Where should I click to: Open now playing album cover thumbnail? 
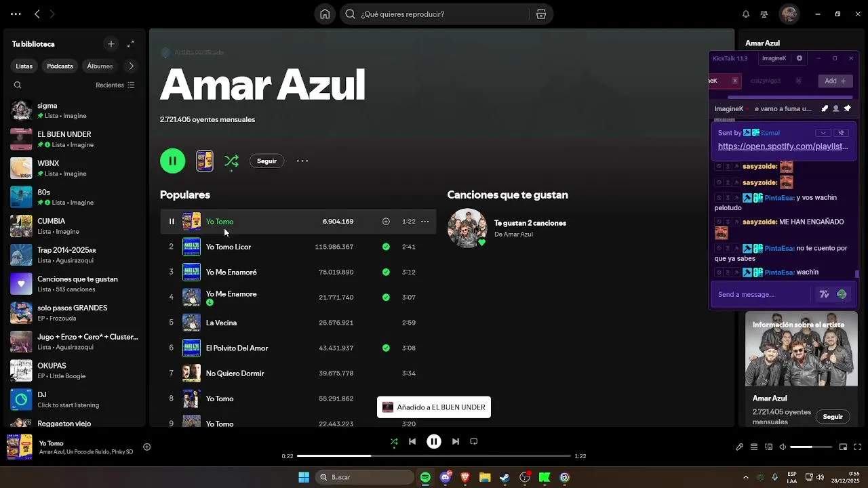point(20,447)
